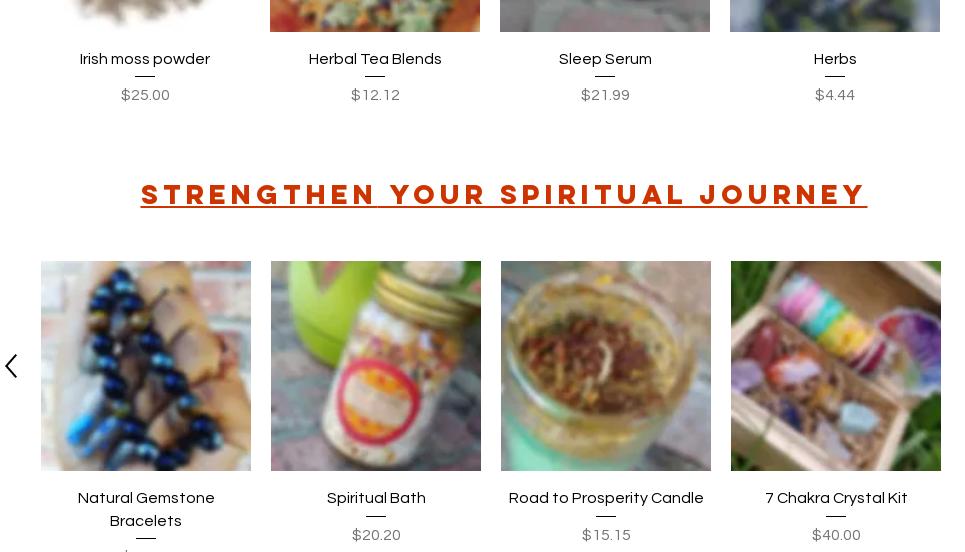Click the Strengthen Your Spiritual Journey heading

point(503,195)
